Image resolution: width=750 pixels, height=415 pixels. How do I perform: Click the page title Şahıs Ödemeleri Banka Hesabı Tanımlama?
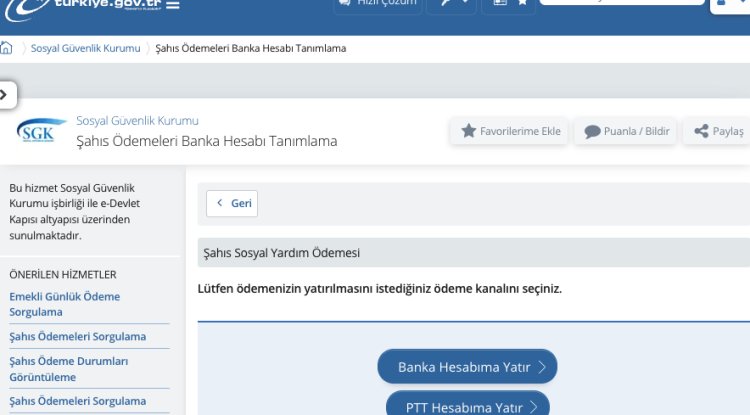click(207, 141)
